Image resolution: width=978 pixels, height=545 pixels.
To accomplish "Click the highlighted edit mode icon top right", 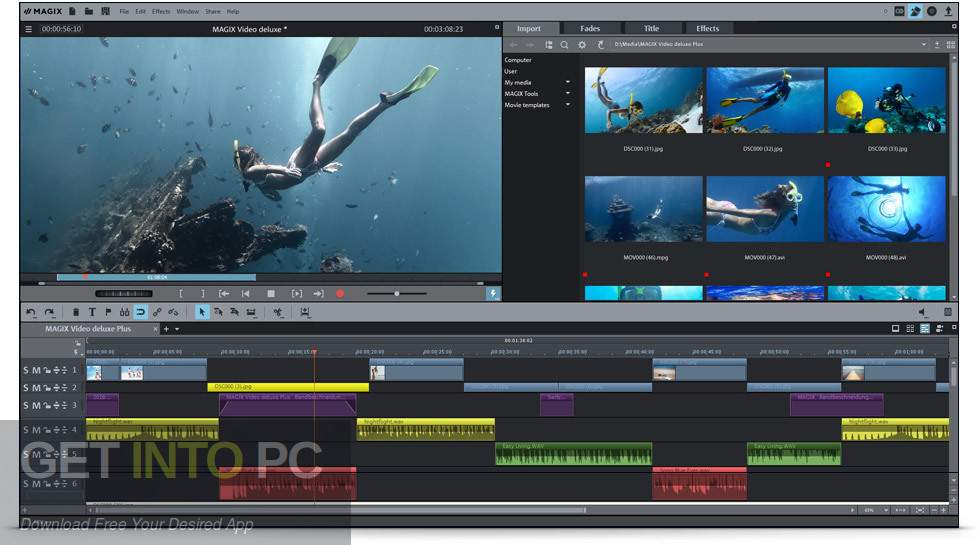I will (915, 11).
